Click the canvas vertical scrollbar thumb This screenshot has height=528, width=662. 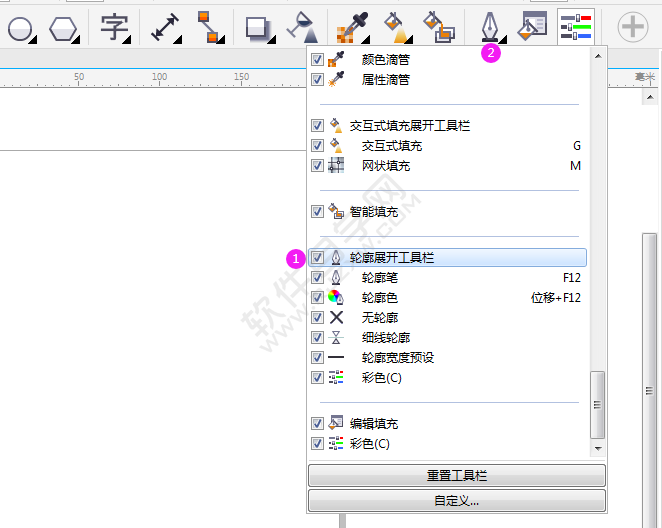[650, 380]
